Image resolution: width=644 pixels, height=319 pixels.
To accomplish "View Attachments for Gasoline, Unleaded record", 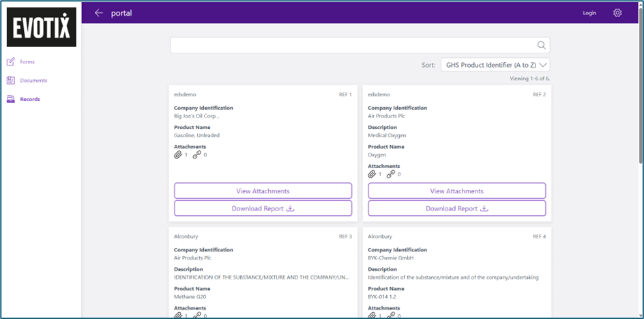I will point(263,191).
